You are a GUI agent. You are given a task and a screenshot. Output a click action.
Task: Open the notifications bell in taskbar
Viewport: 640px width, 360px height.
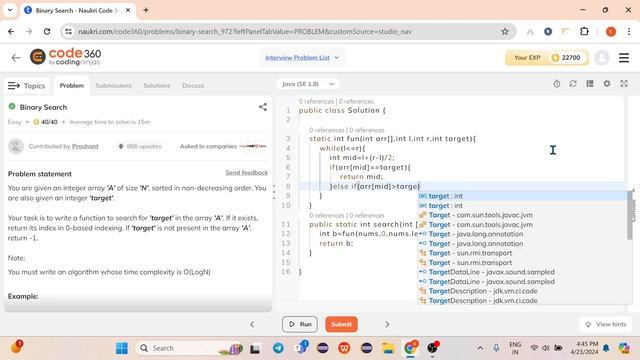point(606,348)
